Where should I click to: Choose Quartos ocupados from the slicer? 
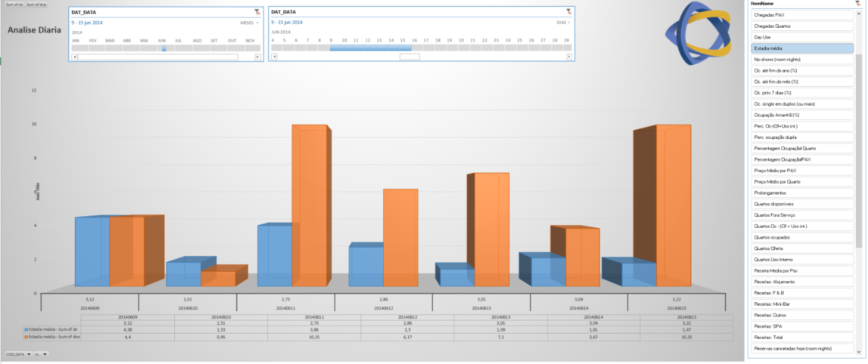[x=802, y=237]
